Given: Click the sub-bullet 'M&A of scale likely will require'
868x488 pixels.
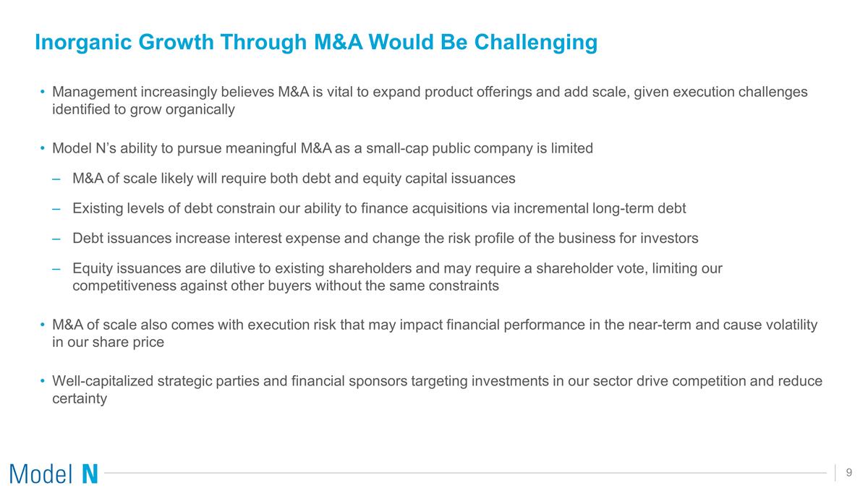Looking at the screenshot, I should tap(294, 178).
